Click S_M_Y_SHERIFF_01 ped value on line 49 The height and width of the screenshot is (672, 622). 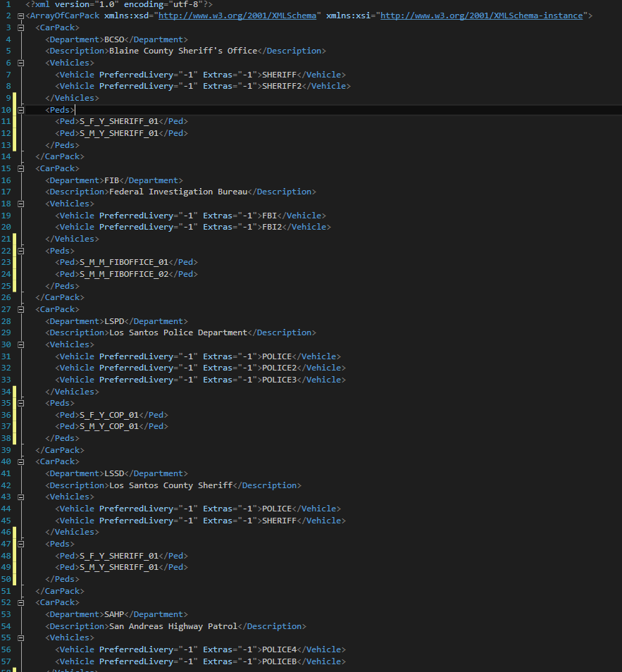(x=119, y=568)
